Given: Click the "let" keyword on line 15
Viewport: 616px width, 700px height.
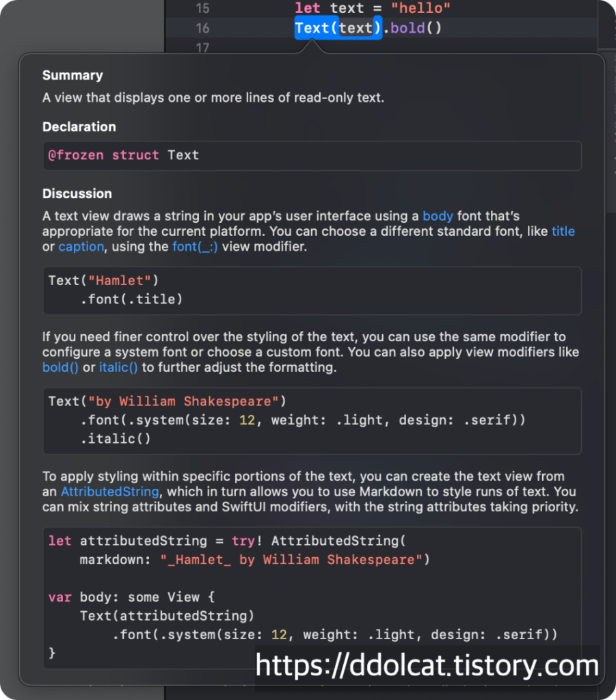Looking at the screenshot, I should point(308,9).
